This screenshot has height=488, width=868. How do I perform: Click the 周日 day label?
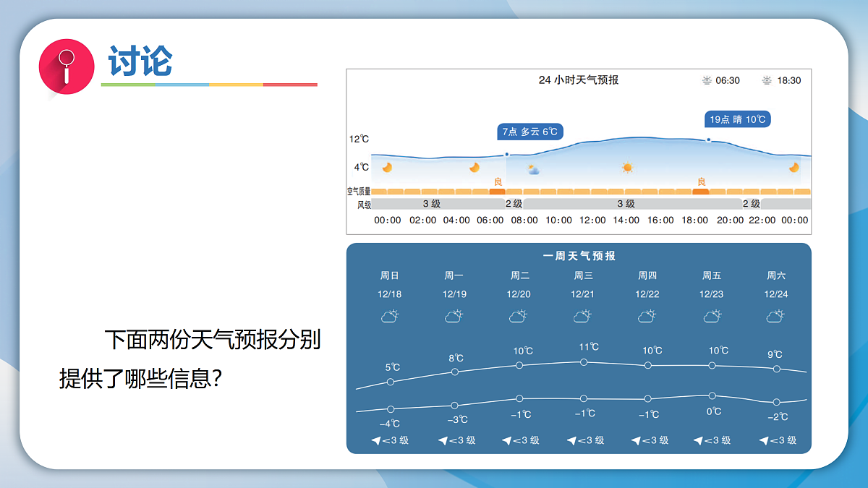click(x=390, y=275)
